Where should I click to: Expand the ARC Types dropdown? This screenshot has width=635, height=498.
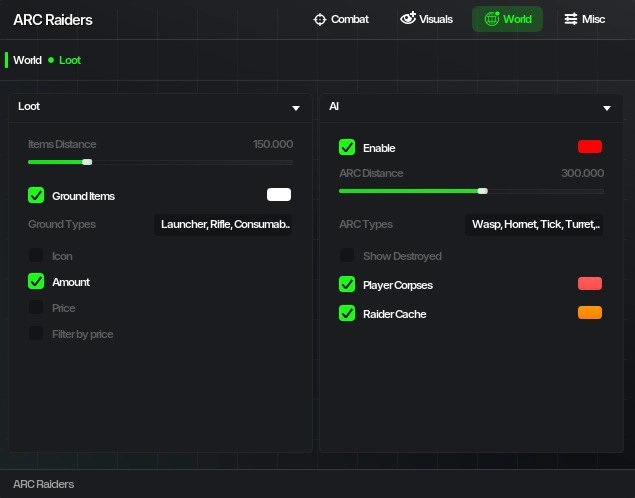pyautogui.click(x=535, y=224)
